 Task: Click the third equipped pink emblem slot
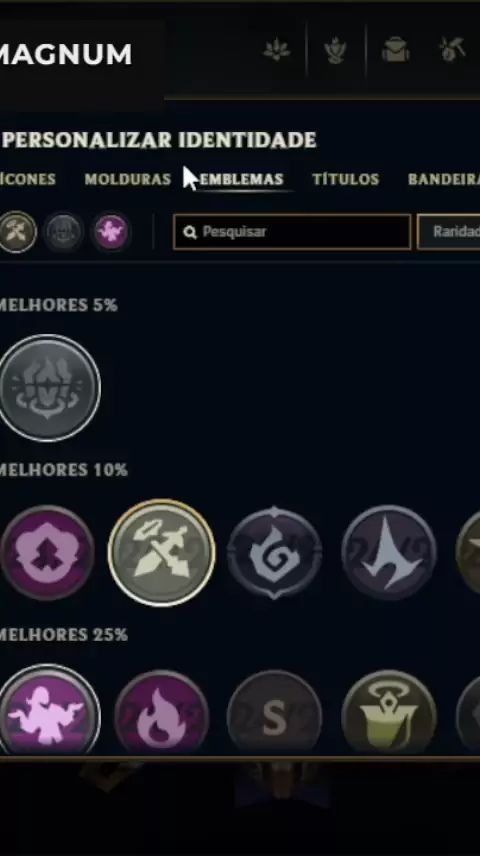(111, 232)
